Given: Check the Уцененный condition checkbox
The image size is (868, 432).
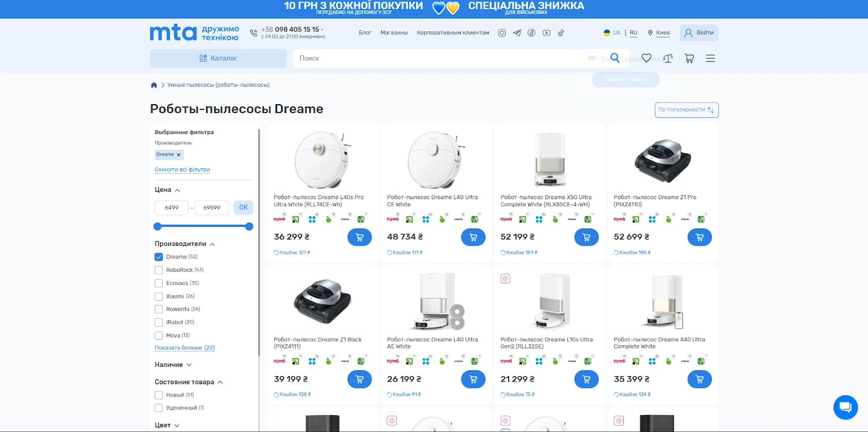Looking at the screenshot, I should click(158, 408).
